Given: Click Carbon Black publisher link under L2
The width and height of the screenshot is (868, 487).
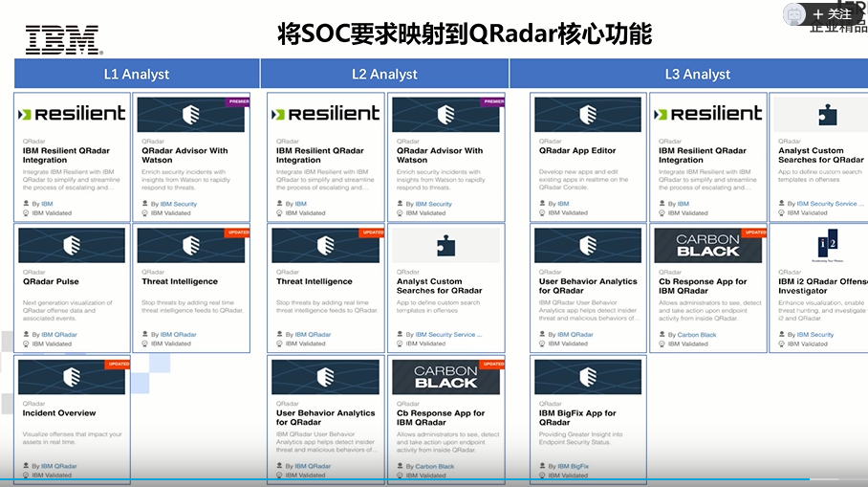Looking at the screenshot, I should click(435, 466).
